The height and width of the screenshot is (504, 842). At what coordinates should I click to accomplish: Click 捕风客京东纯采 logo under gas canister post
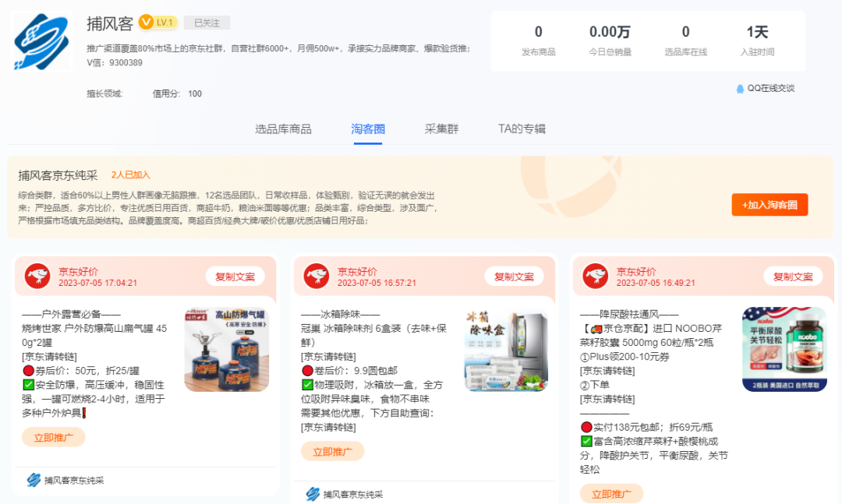pyautogui.click(x=34, y=480)
